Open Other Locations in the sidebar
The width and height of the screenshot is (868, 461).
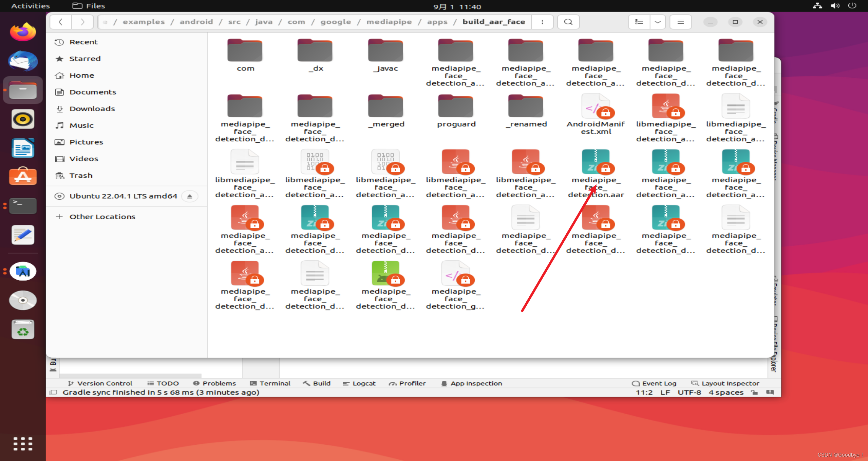coord(127,217)
